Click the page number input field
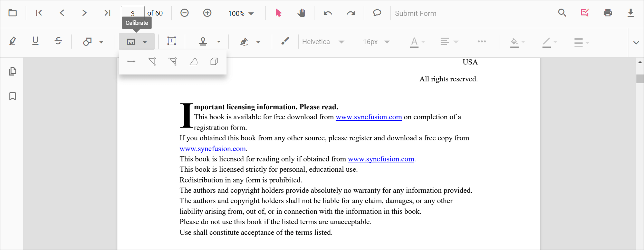This screenshot has height=250, width=644. 133,13
